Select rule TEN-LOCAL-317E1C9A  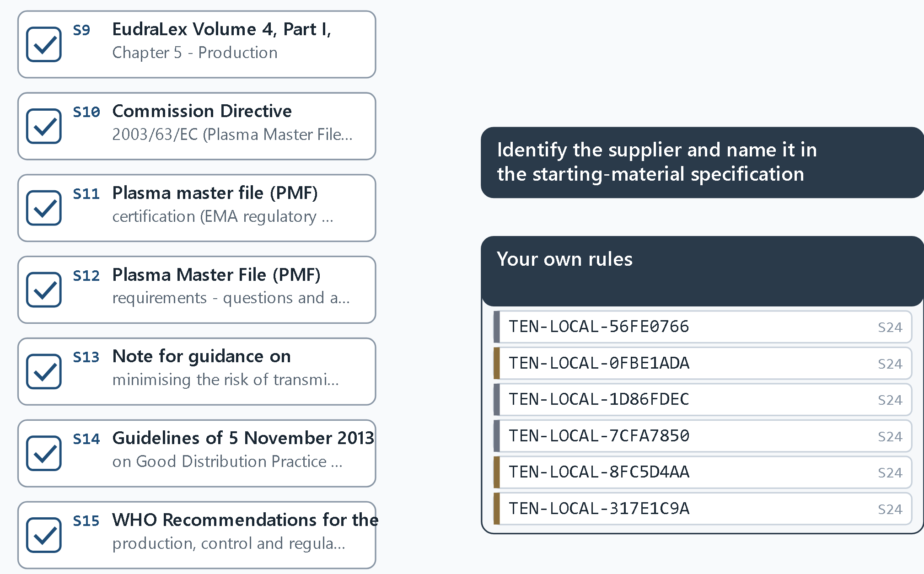point(703,509)
